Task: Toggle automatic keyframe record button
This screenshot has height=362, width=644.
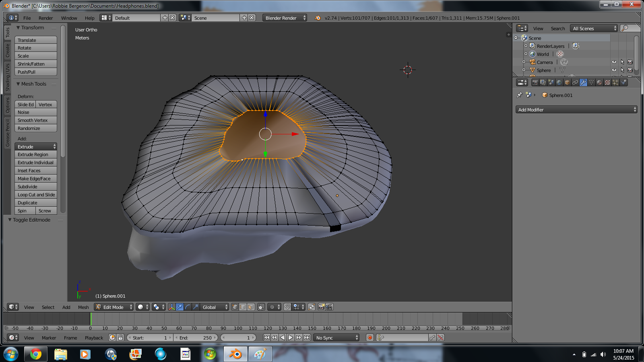Action: point(370,337)
